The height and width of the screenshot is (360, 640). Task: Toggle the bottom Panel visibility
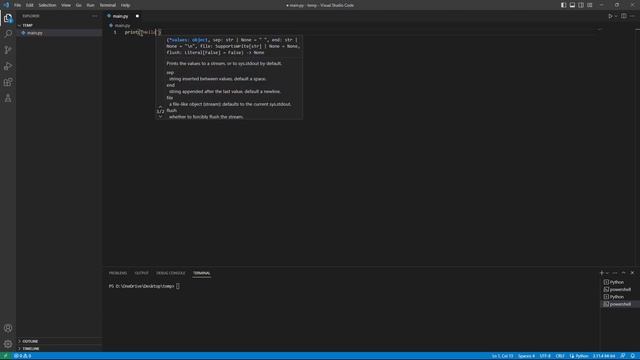tap(572, 5)
